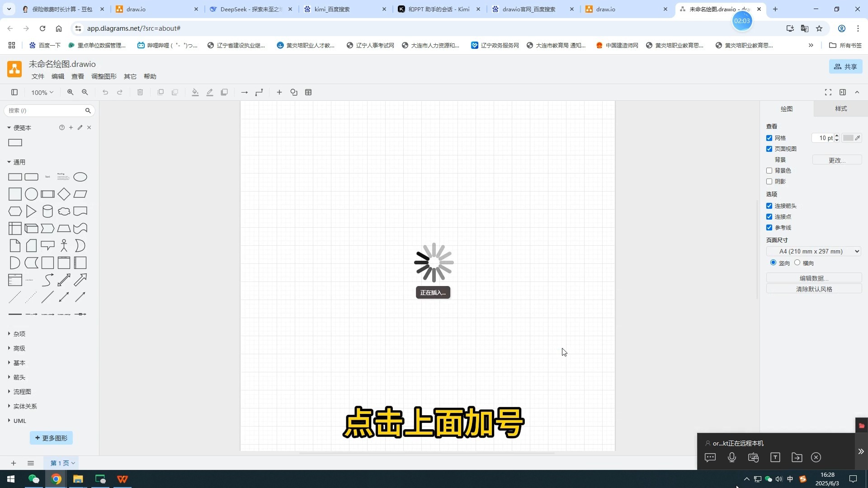Click the waypoints connector style icon
Viewport: 868px width, 488px height.
[x=259, y=92]
